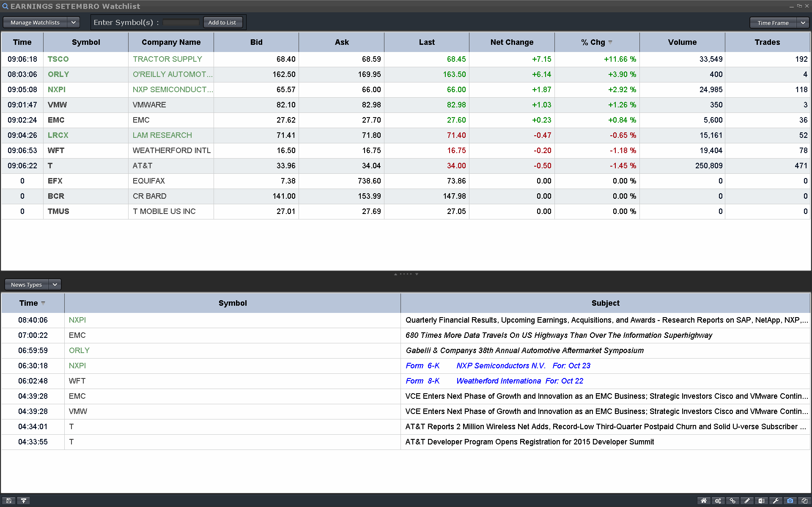Click the duplicate window icon

click(804, 501)
